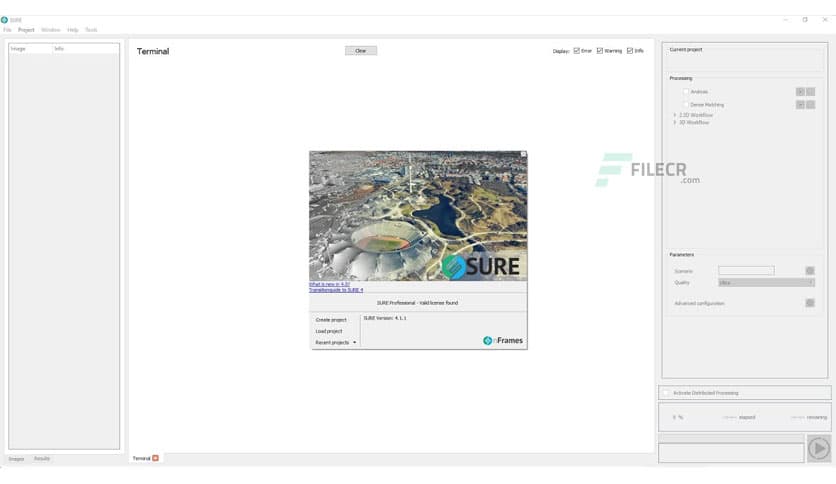Open the What is new link
The image size is (836, 484).
click(329, 284)
